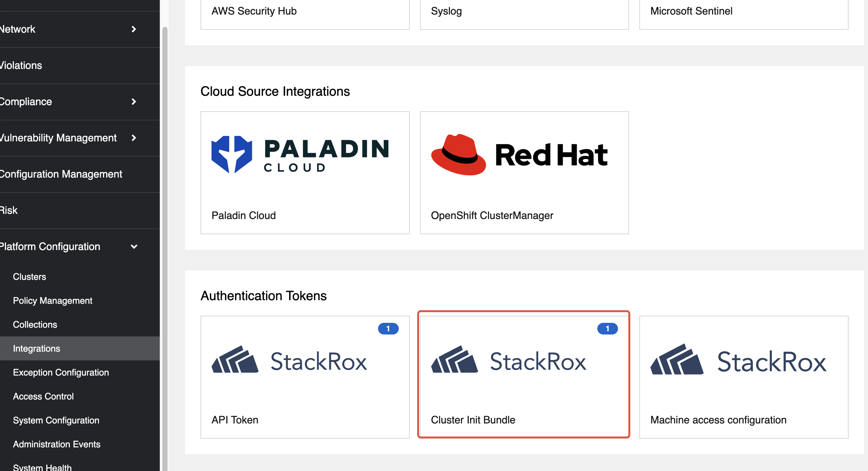
Task: Click the Cloud Source Integrations heading
Action: pos(275,91)
